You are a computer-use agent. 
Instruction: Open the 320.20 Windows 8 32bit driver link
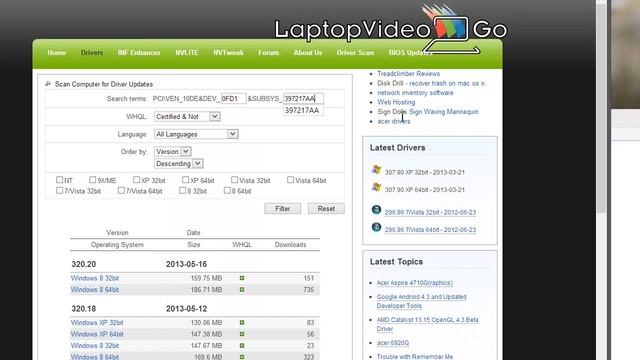[95, 278]
